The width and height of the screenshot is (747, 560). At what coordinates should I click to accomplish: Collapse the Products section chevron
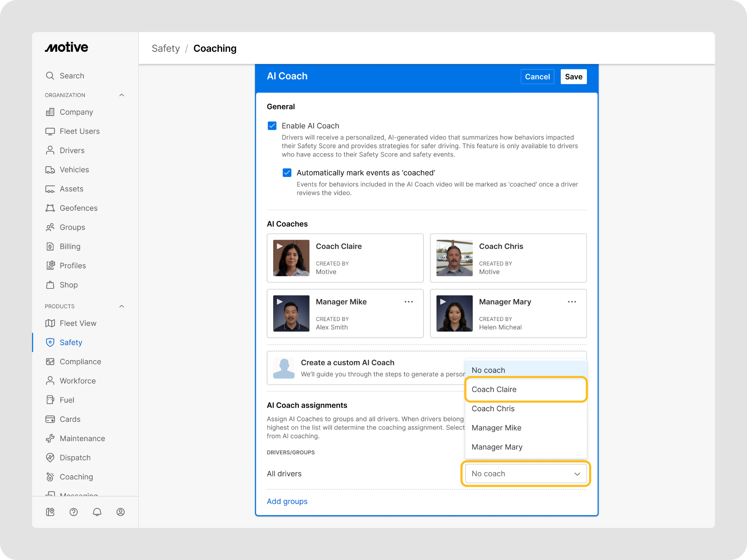coord(122,306)
